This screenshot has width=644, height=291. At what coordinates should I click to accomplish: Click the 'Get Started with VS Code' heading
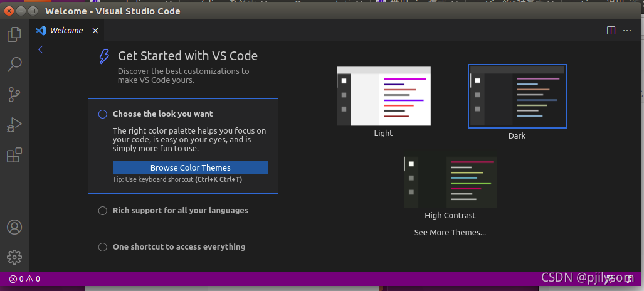coord(187,56)
